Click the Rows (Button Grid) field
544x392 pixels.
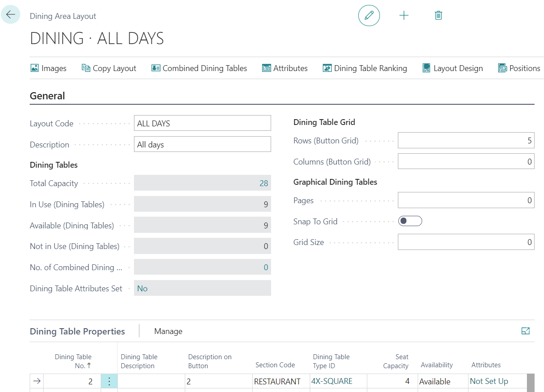466,141
